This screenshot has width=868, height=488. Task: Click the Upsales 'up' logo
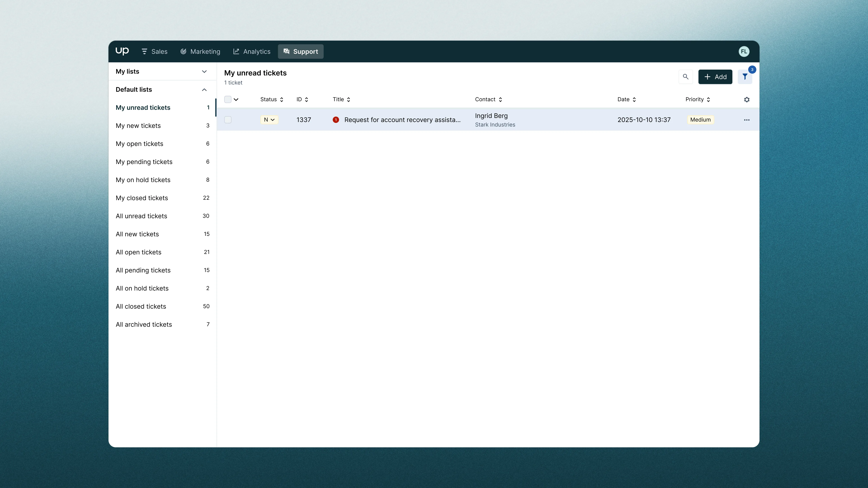tap(122, 51)
